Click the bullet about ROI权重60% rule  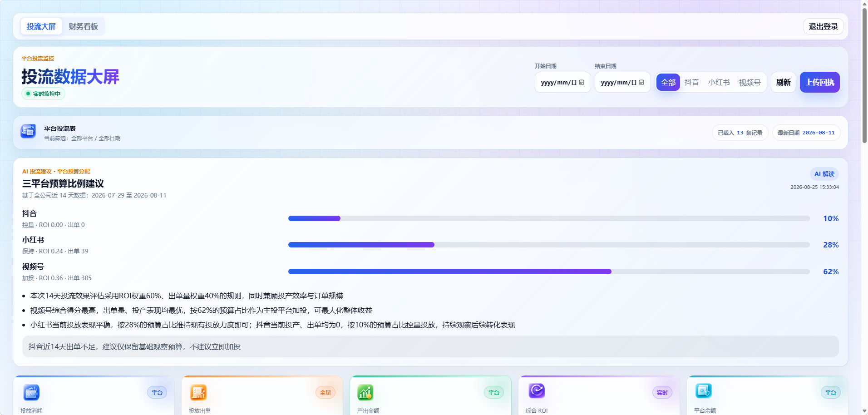pos(187,296)
